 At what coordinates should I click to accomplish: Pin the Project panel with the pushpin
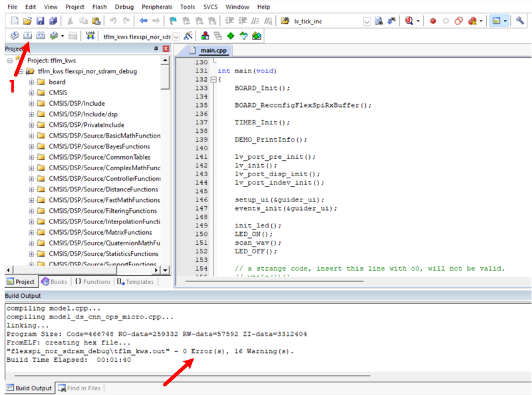click(157, 49)
